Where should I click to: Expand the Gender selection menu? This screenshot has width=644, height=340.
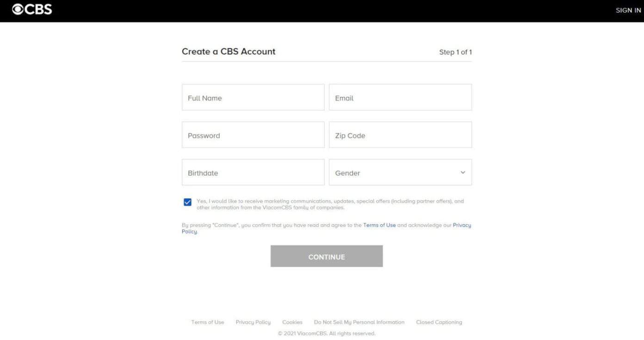tap(462, 172)
